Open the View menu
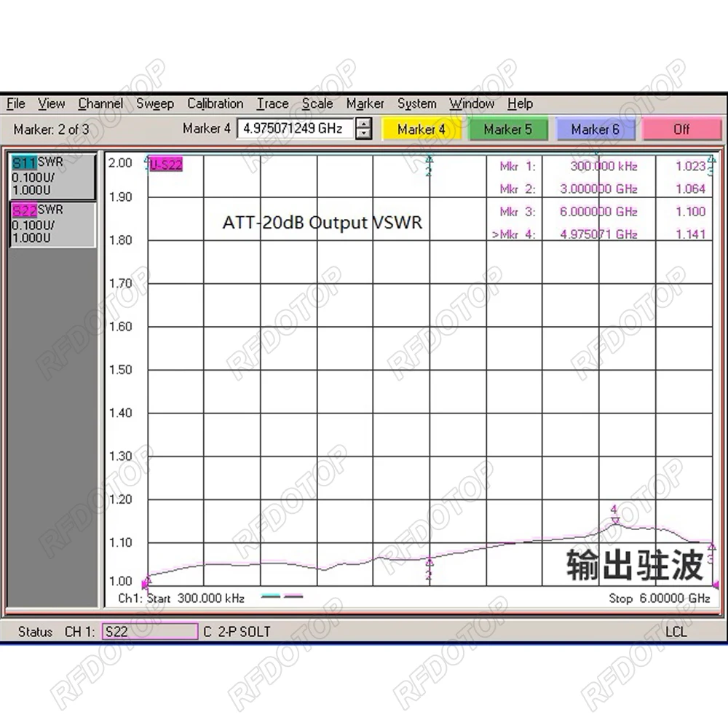Viewport: 728px width, 728px height. 51,103
